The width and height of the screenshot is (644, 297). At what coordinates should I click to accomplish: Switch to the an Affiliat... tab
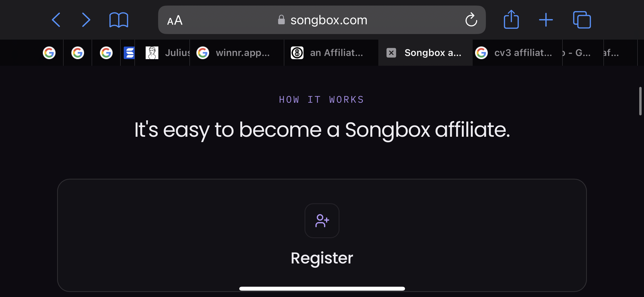(x=331, y=53)
